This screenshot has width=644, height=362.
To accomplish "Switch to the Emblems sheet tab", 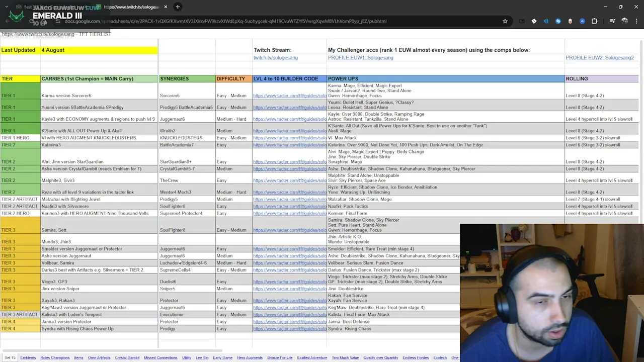I will click(28, 357).
